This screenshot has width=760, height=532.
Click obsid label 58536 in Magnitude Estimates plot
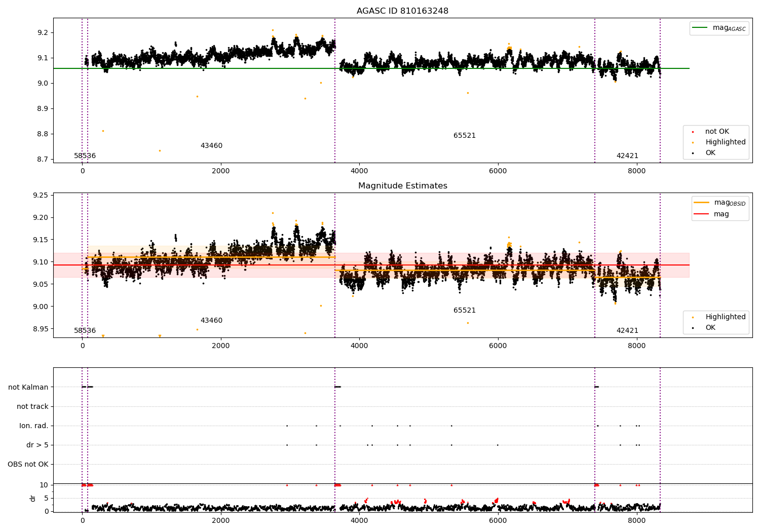click(85, 331)
